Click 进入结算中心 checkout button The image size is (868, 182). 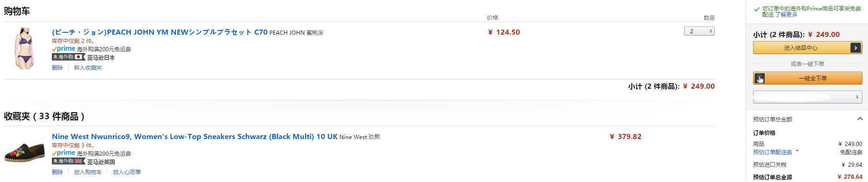click(x=807, y=48)
